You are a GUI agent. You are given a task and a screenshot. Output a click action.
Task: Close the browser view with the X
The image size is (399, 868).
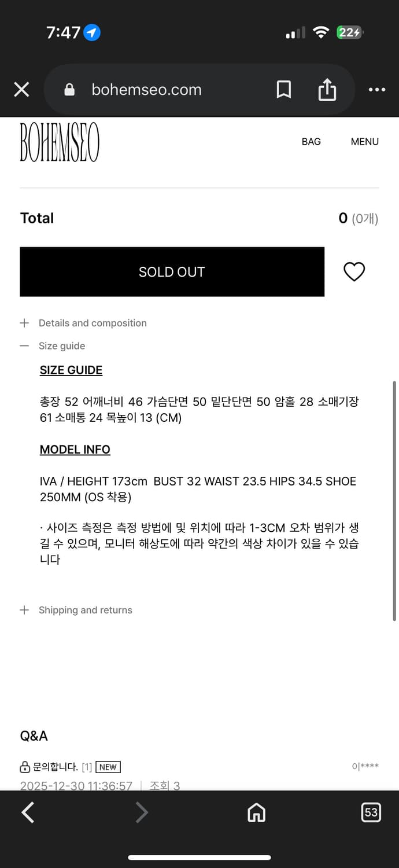click(x=21, y=90)
